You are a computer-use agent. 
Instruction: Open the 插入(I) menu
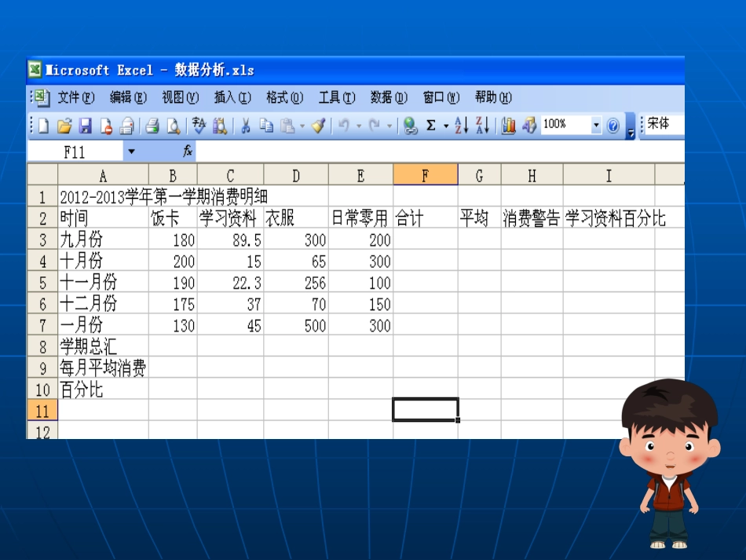(232, 97)
